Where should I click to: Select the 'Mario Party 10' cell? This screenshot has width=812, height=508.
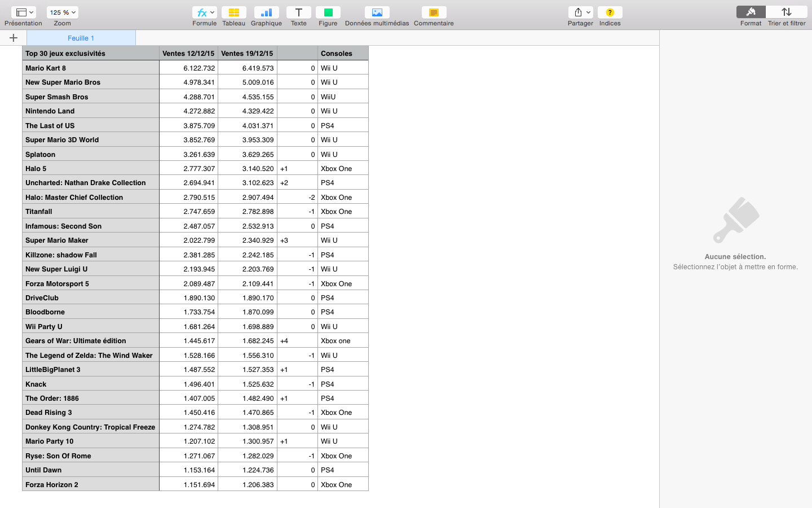(91, 441)
